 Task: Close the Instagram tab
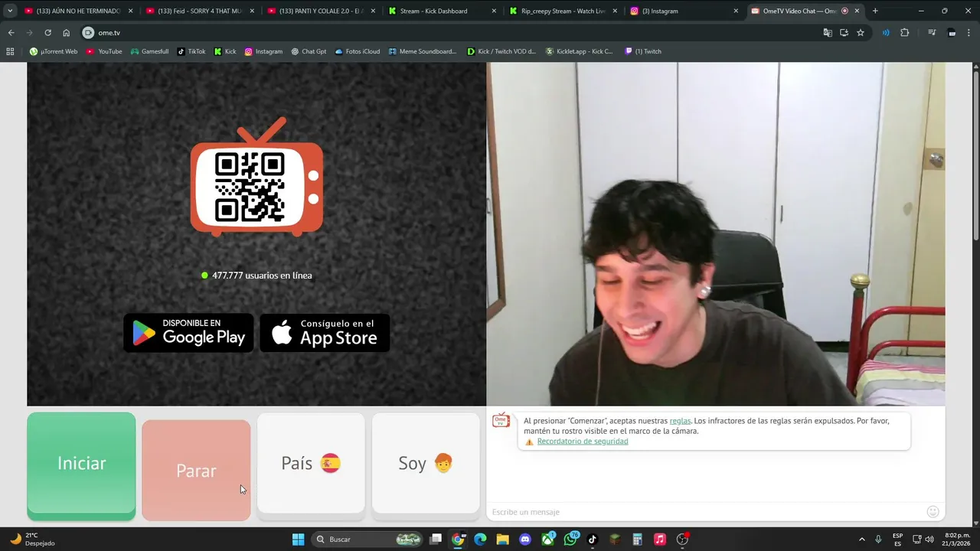736,11
